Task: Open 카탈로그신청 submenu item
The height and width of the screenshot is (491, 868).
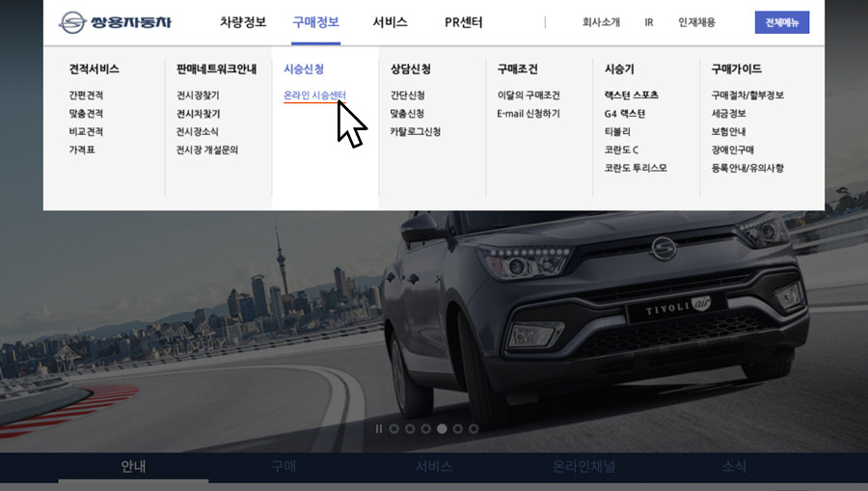Action: point(415,132)
